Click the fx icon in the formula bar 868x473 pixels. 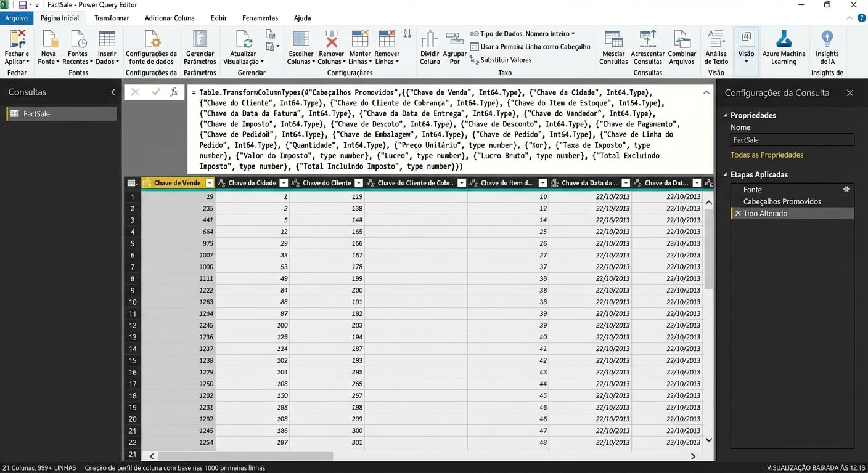point(175,92)
